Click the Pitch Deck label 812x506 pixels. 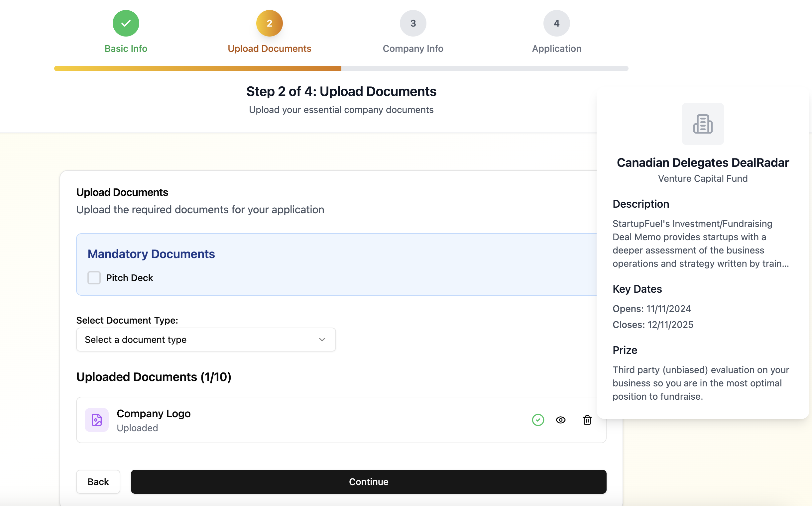click(130, 278)
